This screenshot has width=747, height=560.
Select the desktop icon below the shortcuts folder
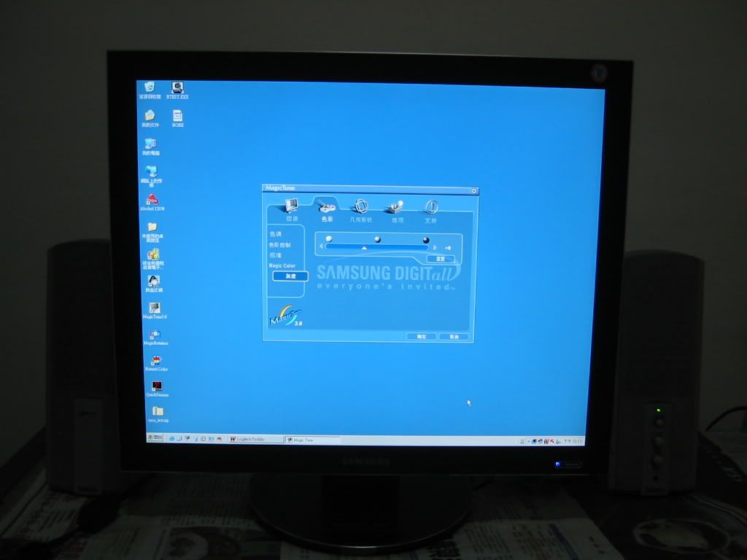pos(153,259)
